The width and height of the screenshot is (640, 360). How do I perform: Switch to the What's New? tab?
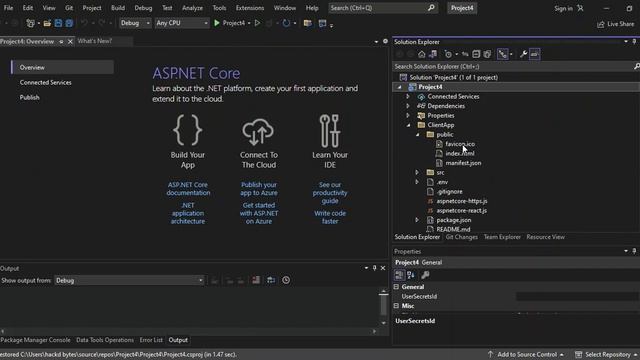point(95,41)
